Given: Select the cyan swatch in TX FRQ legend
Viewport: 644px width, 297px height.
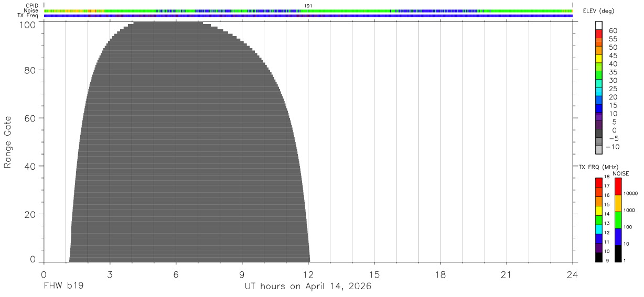Looking at the screenshot, I should [x=599, y=229].
